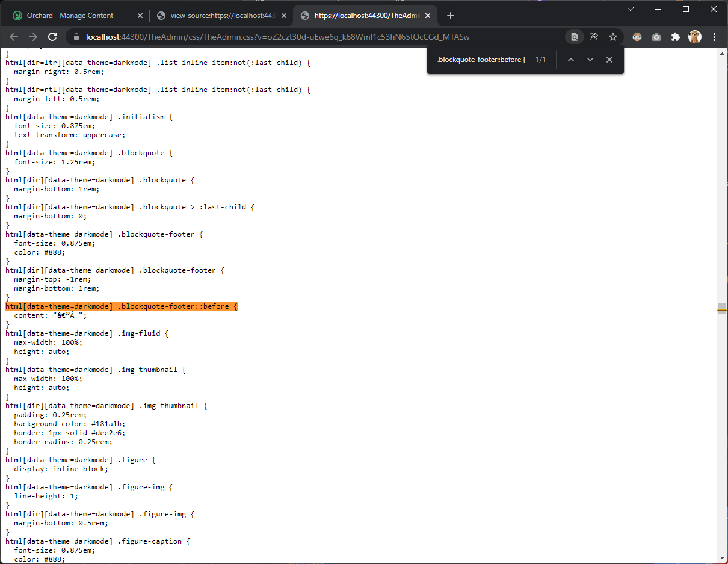Open the Extensions puzzle-piece icon
The height and width of the screenshot is (564, 728).
(676, 37)
